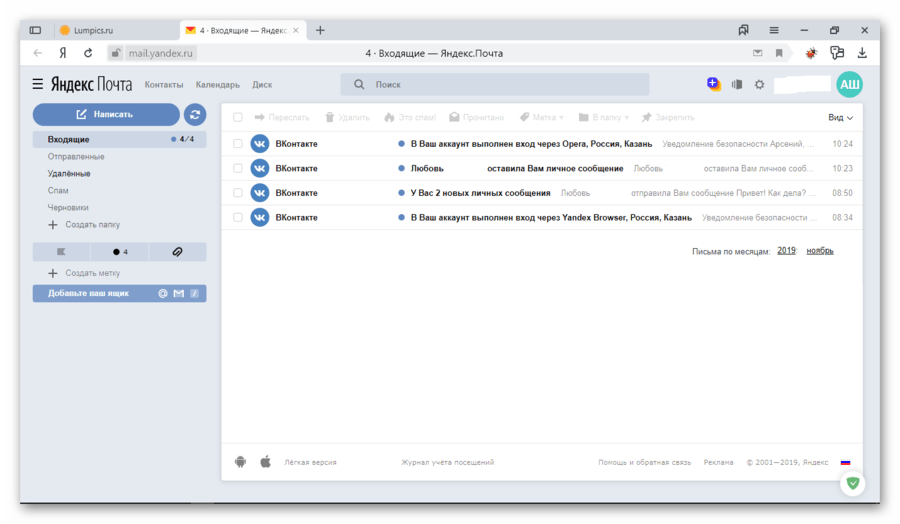Click Прочитано in the mail toolbar
This screenshot has width=900, height=524.
click(x=476, y=117)
